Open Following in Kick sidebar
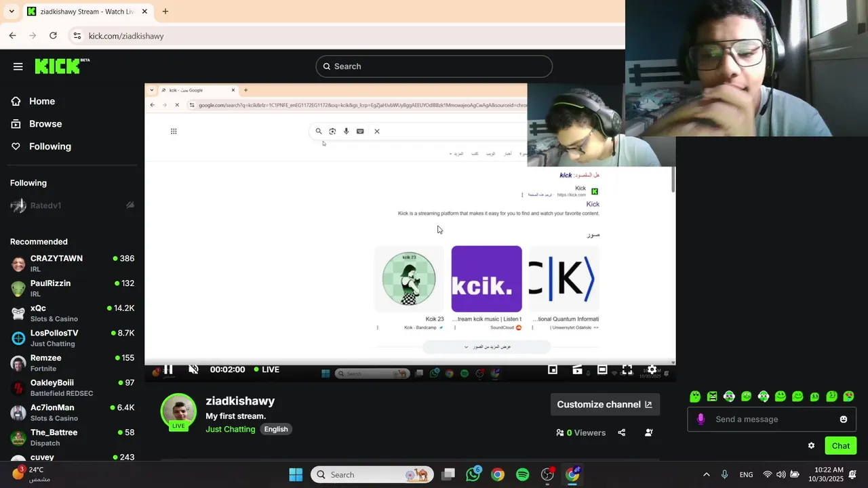Screen dimensions: 868x488 coord(41,146)
